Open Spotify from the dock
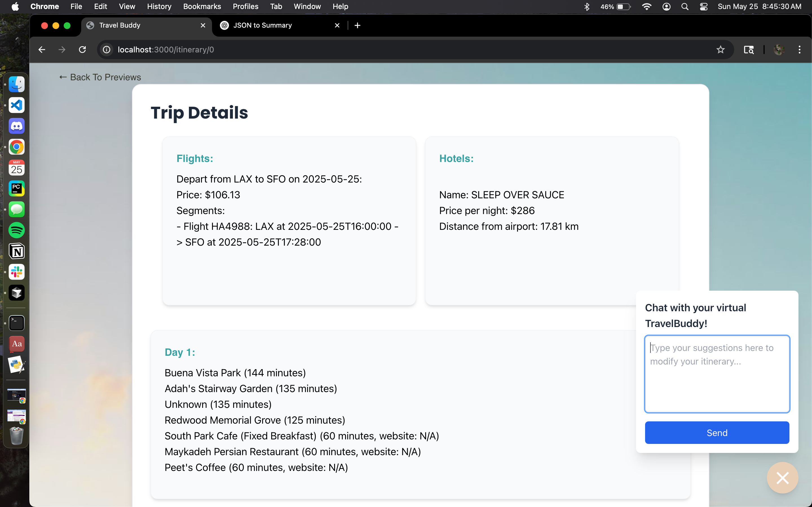Screen dimensions: 812x507 coord(16,230)
